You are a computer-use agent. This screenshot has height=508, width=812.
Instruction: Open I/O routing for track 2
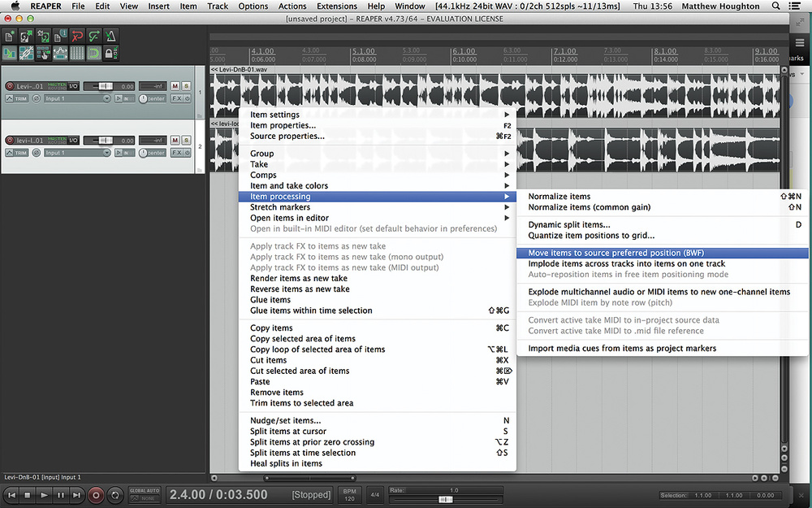pos(74,140)
